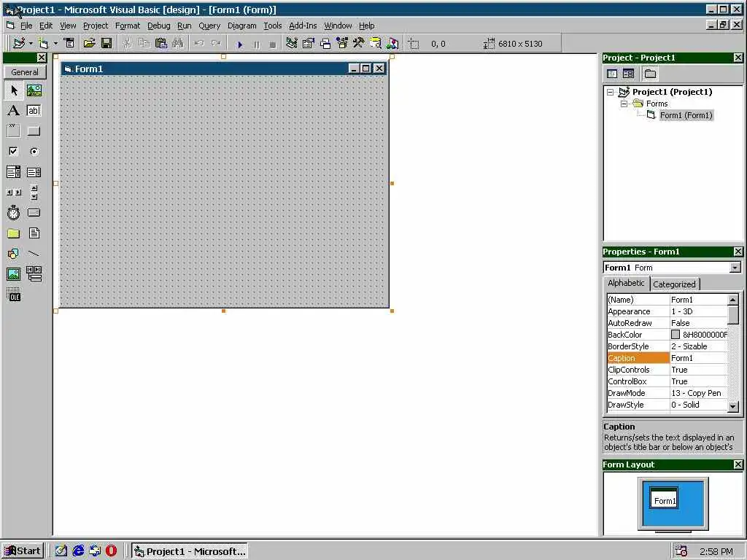
Task: Switch to the Alphabetic properties tab
Action: (x=626, y=283)
